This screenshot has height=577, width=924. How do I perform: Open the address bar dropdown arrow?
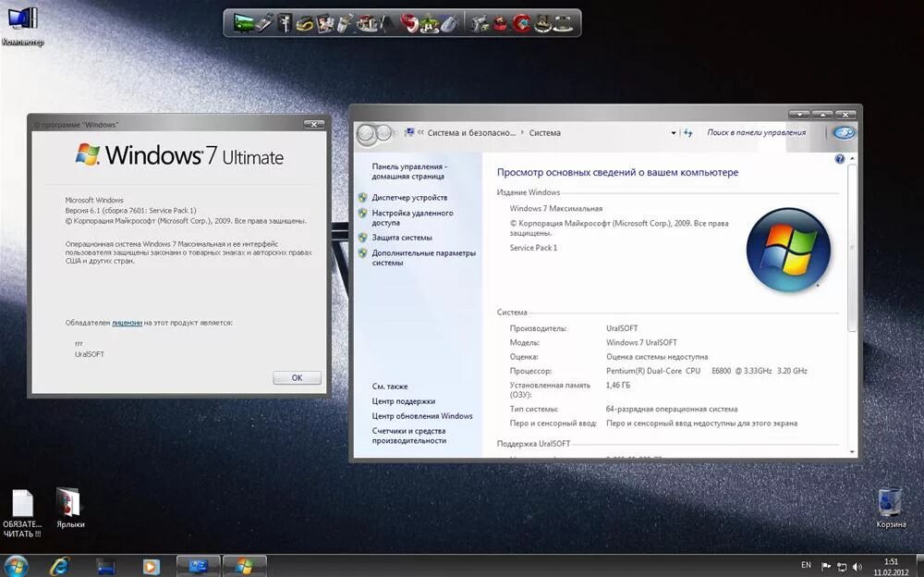pyautogui.click(x=673, y=132)
